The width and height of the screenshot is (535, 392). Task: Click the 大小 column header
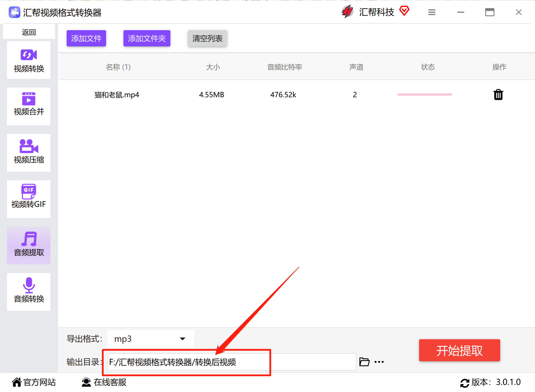213,67
